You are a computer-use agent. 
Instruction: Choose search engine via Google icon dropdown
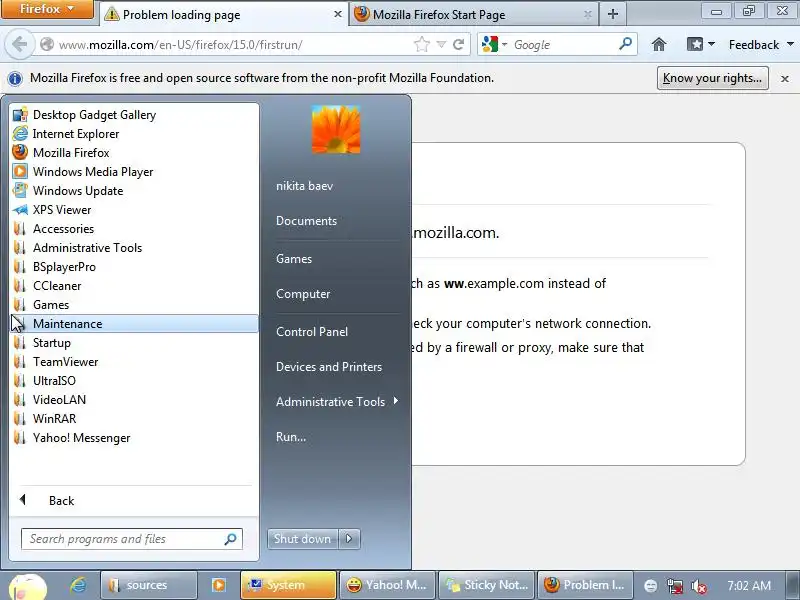[x=494, y=44]
